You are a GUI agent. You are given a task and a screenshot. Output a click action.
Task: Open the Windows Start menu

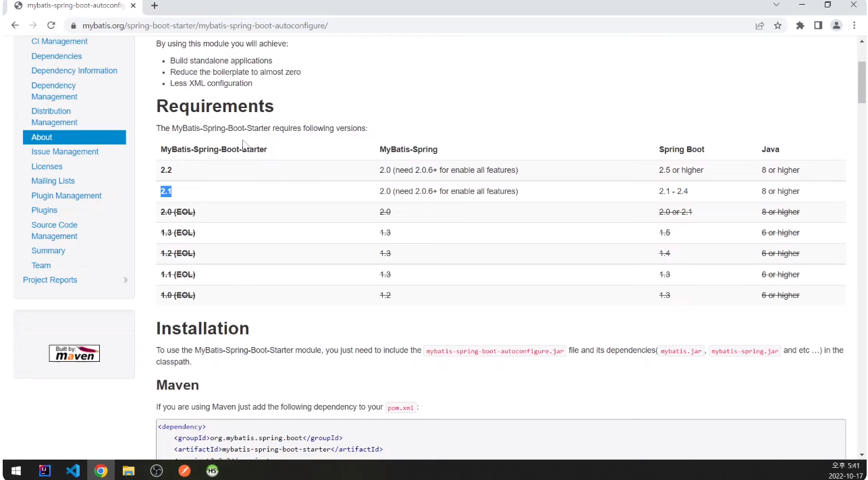click(x=16, y=471)
